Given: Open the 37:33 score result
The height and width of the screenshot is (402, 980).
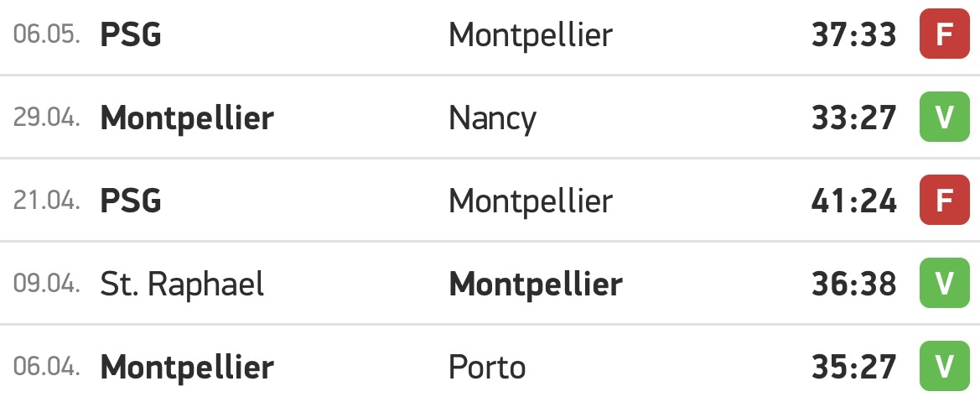Looking at the screenshot, I should [x=853, y=35].
